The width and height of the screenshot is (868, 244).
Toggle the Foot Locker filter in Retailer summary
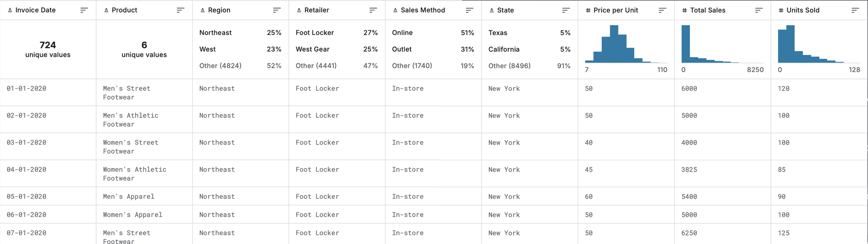coord(314,33)
